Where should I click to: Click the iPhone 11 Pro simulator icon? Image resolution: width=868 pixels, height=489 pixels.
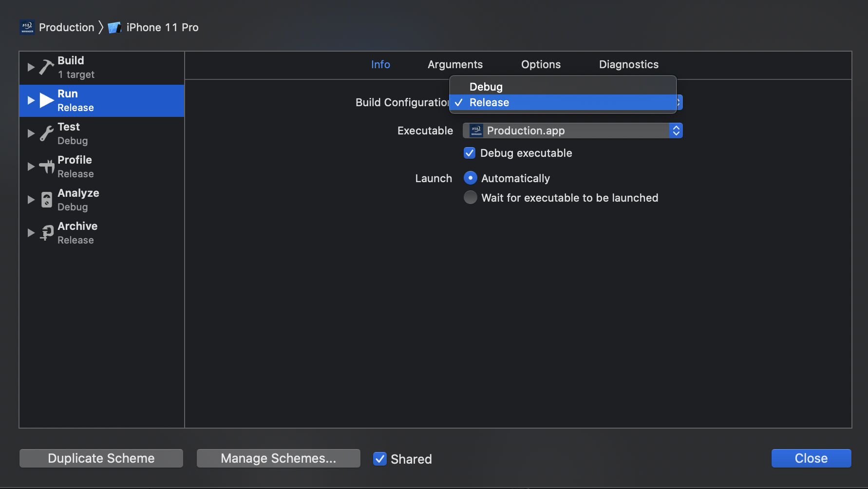coord(114,28)
